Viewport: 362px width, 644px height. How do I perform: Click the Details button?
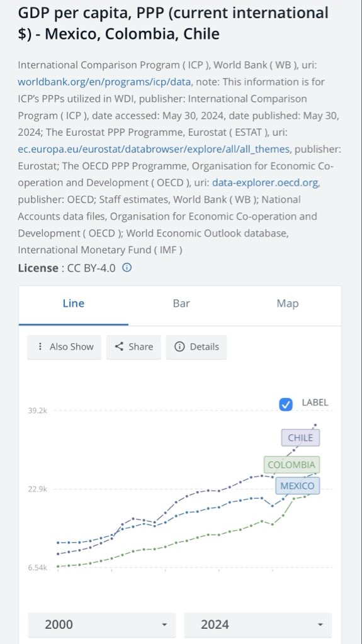pyautogui.click(x=196, y=347)
